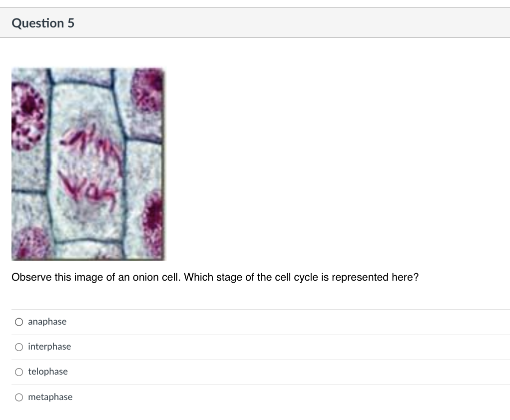Click the onion cell image

pos(88,164)
